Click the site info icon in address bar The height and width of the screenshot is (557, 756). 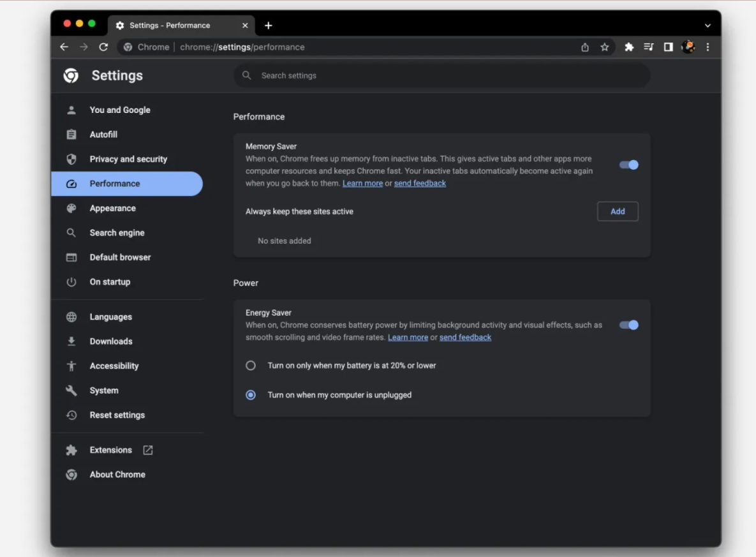(x=128, y=47)
